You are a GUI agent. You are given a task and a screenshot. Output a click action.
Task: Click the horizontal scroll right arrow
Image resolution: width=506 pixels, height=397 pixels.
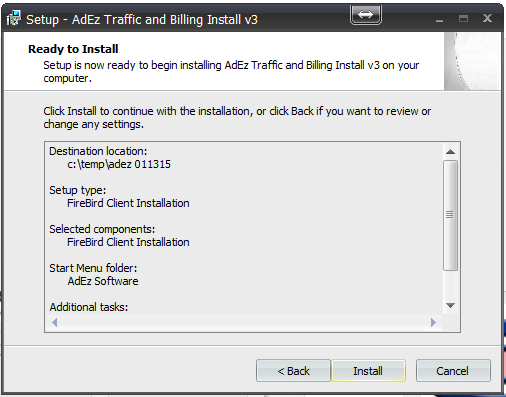(433, 322)
